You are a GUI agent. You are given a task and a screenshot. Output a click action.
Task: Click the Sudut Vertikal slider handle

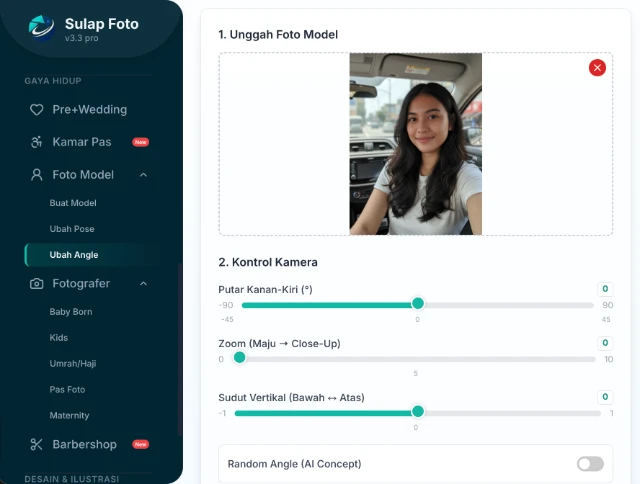pos(418,412)
